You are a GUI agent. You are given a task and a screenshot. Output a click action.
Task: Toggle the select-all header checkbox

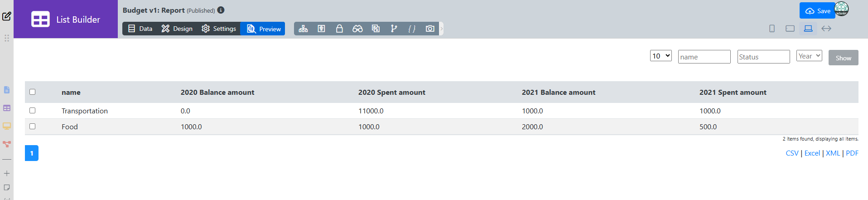32,92
